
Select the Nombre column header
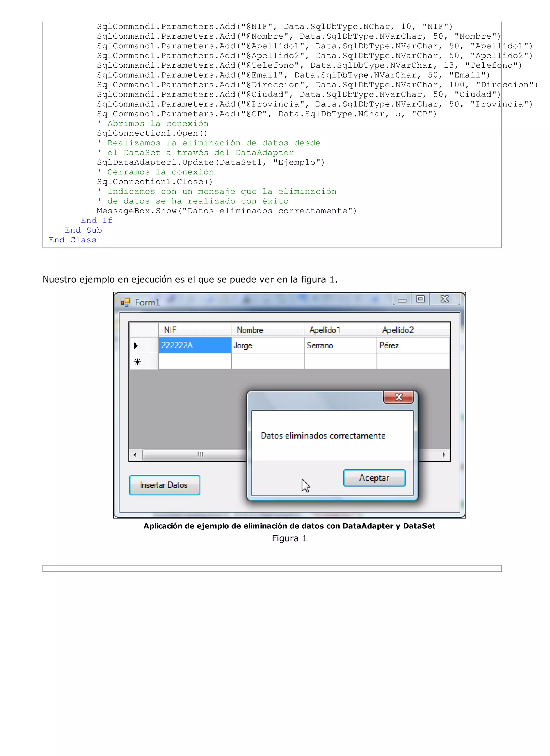click(267, 330)
